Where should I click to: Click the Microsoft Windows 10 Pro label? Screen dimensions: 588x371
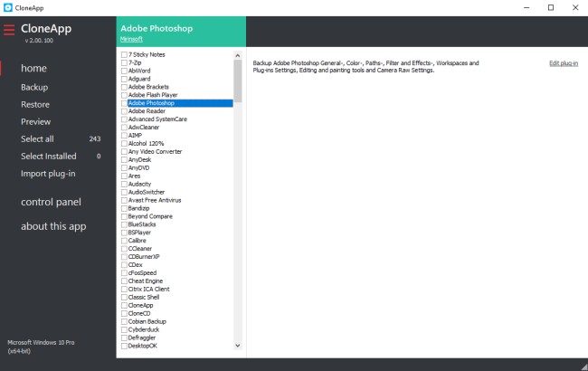pos(41,347)
